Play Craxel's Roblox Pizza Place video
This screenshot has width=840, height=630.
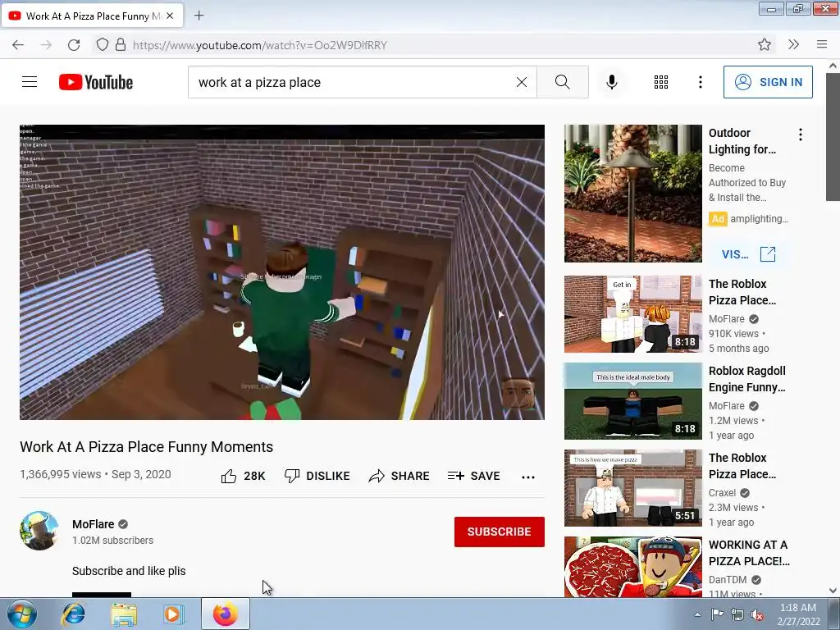(x=632, y=488)
